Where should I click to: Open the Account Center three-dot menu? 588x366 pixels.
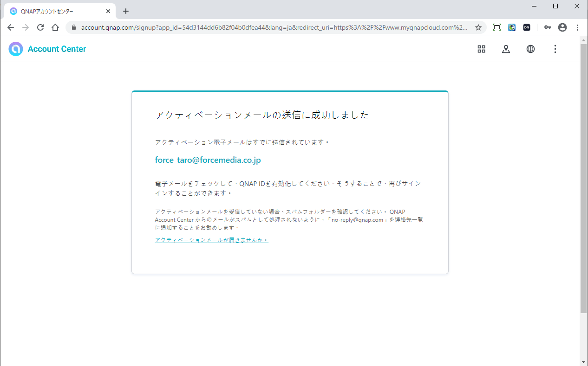tap(555, 49)
